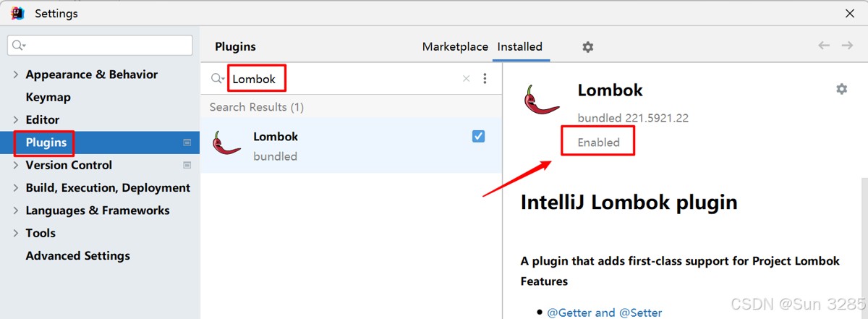The image size is (868, 319).
Task: Switch to the Installed tab
Action: coord(519,46)
